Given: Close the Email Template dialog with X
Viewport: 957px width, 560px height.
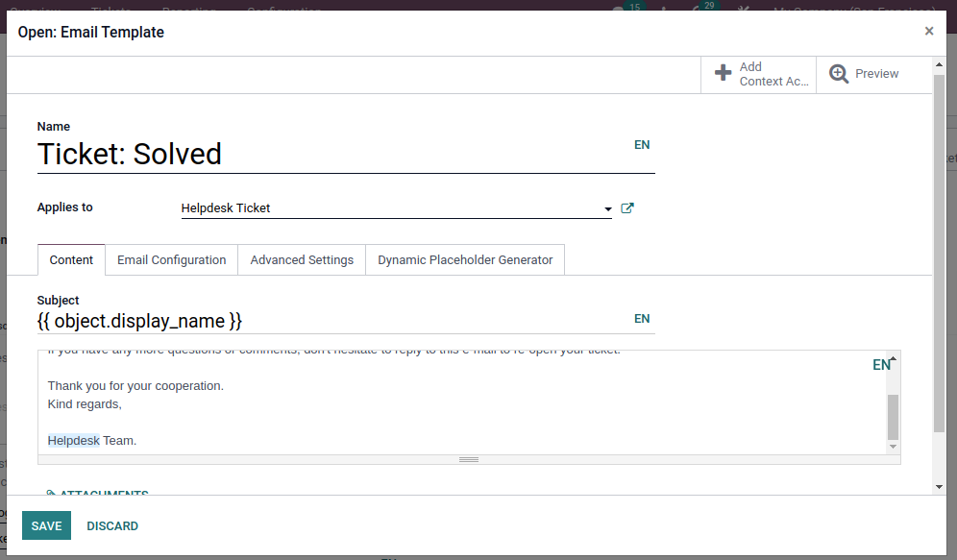Looking at the screenshot, I should (929, 32).
